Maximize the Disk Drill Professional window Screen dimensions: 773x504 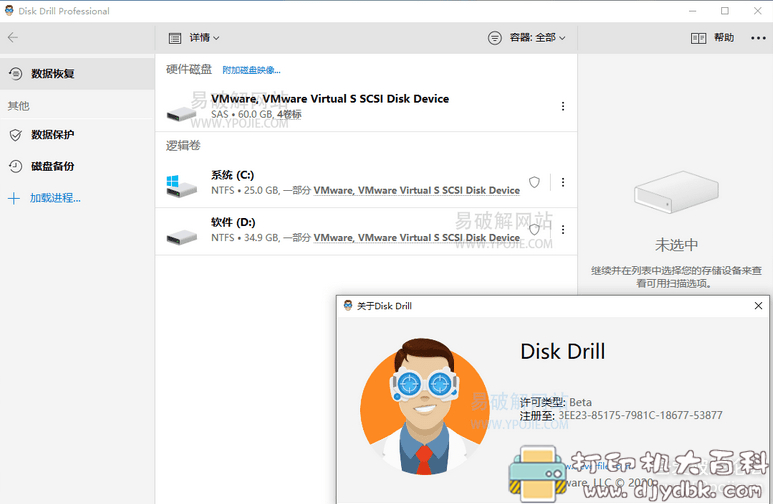click(725, 11)
